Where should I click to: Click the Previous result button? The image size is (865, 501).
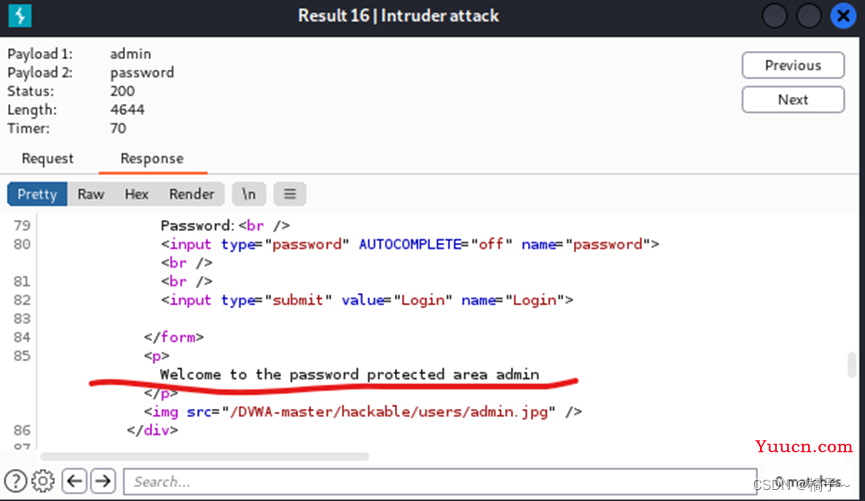pyautogui.click(x=793, y=66)
